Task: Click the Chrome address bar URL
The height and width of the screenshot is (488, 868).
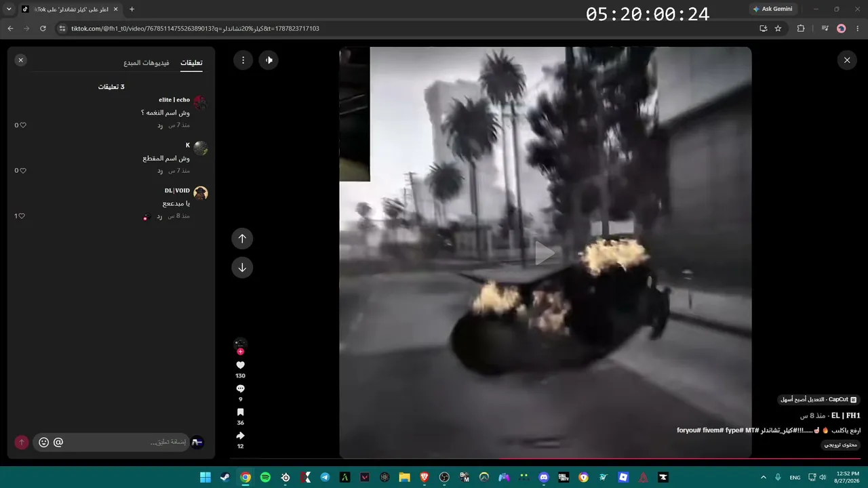Action: [195, 28]
